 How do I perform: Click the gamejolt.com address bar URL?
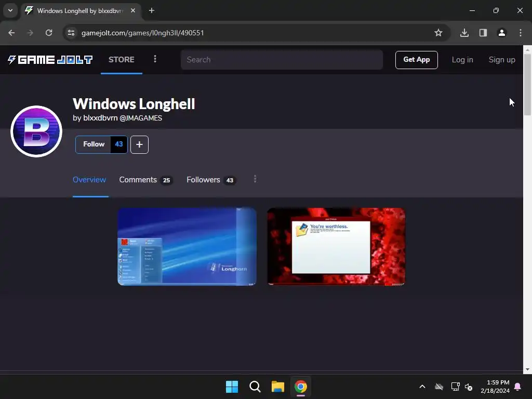pos(142,33)
